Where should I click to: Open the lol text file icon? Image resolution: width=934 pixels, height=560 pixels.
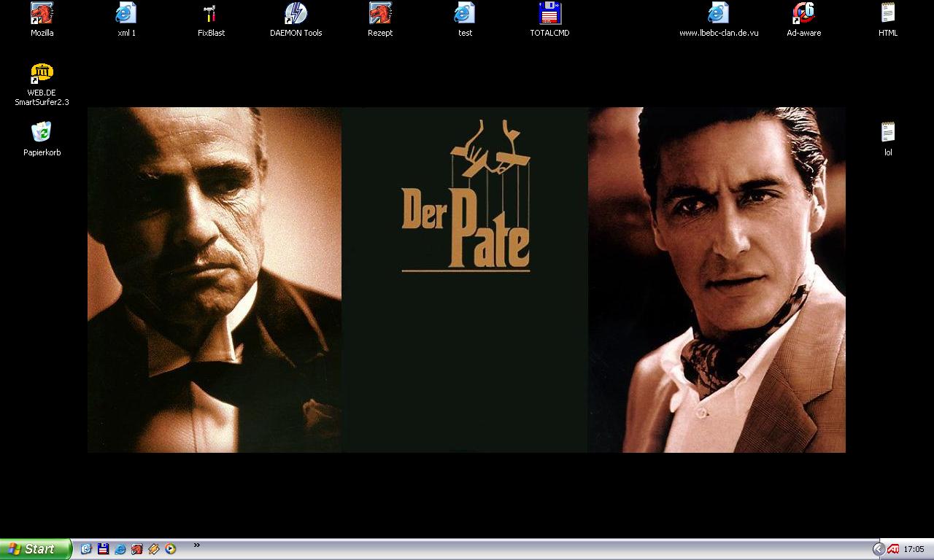888,133
